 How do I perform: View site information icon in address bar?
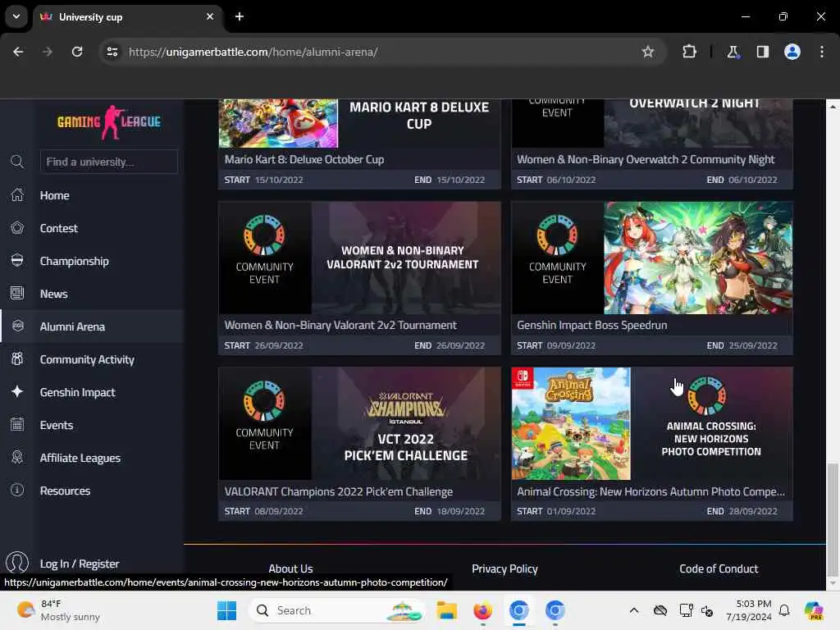point(112,52)
